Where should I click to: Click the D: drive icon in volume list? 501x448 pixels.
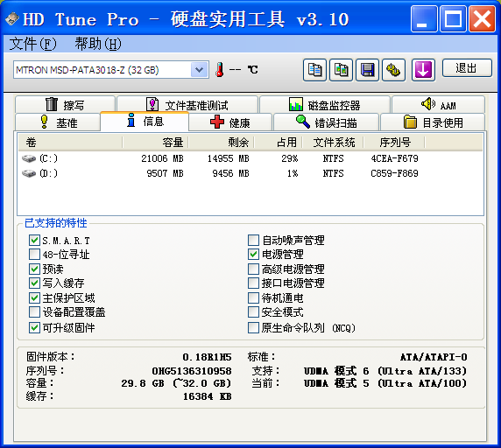[29, 173]
